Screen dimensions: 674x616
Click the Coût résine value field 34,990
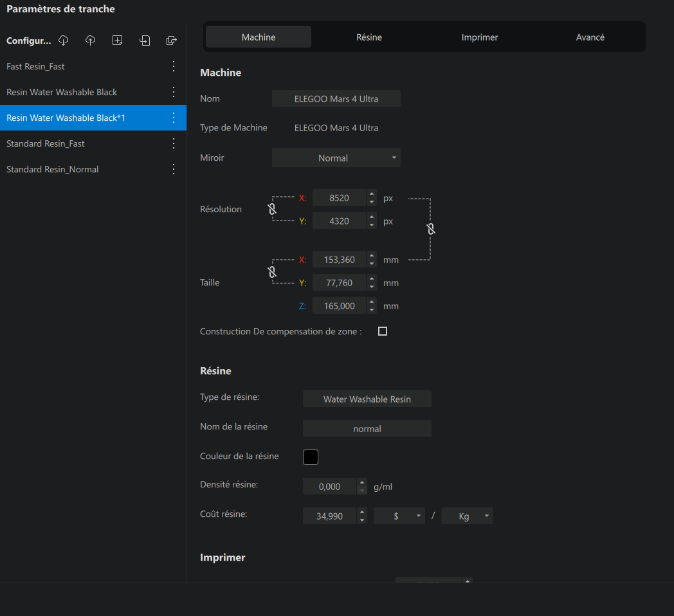[330, 516]
